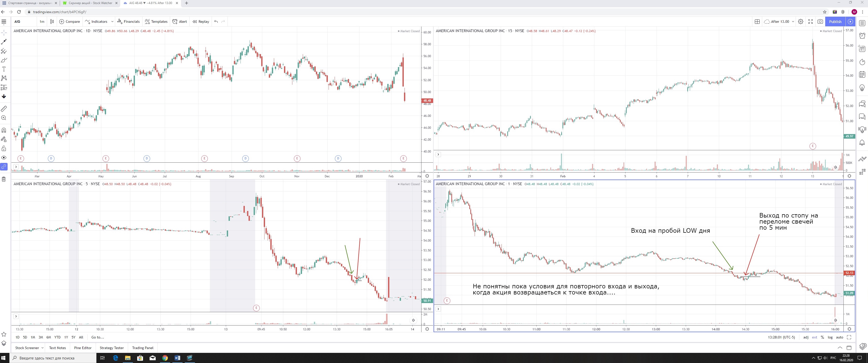Select the 1Y time range button

(66, 337)
